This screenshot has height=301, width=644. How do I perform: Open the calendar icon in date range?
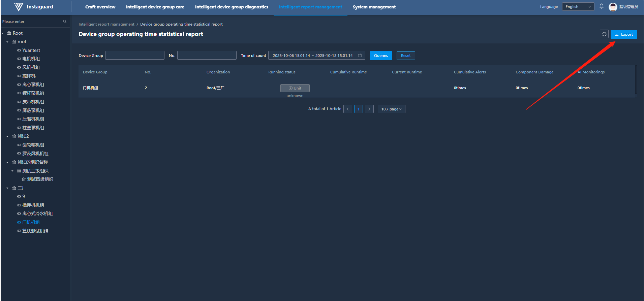pyautogui.click(x=360, y=56)
